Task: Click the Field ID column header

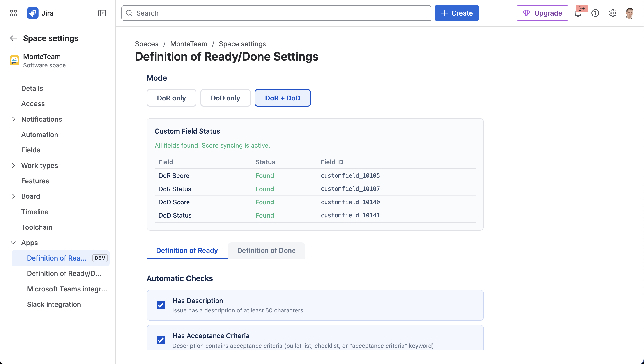Action: coord(332,162)
